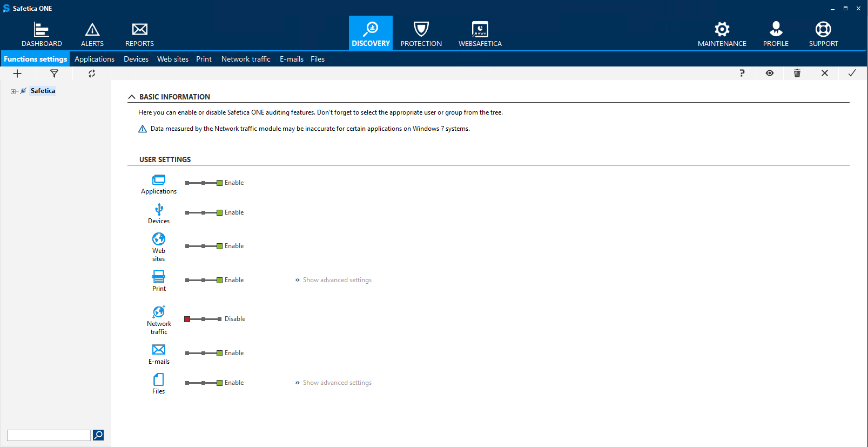Click the X cancel changes icon
This screenshot has width=868, height=447.
pos(824,73)
